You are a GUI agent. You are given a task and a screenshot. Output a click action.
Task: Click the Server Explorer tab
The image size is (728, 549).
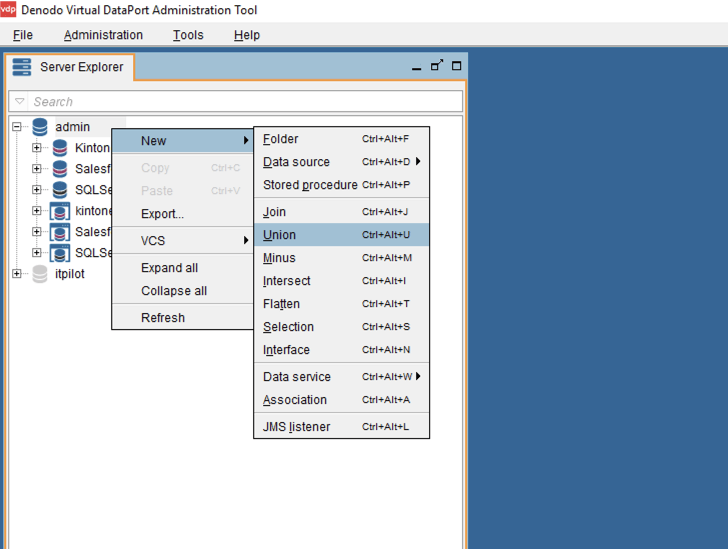click(70, 67)
